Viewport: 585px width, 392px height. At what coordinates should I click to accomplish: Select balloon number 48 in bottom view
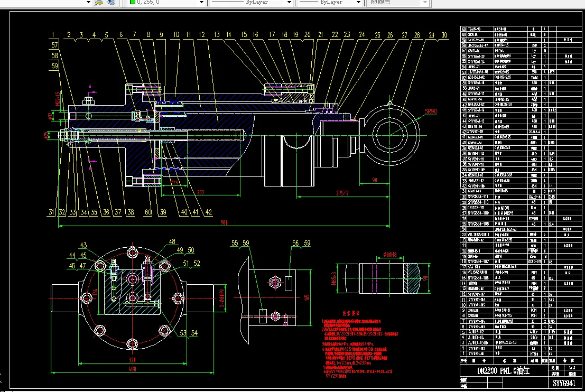[172, 241]
